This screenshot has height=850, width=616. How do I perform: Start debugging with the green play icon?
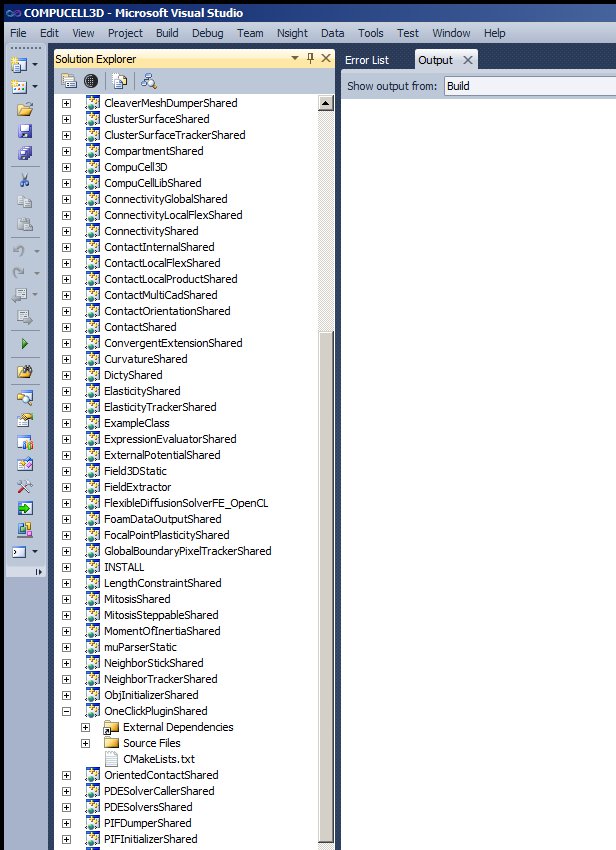(25, 343)
